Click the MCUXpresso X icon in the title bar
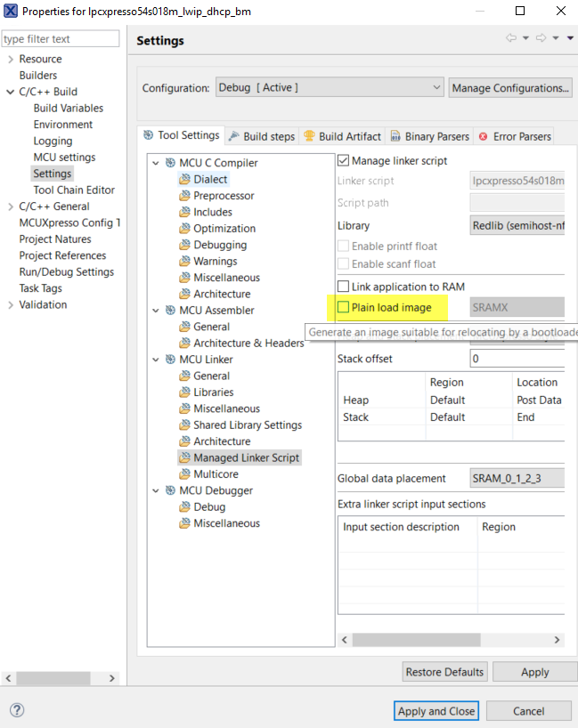The height and width of the screenshot is (728, 578). (x=11, y=11)
